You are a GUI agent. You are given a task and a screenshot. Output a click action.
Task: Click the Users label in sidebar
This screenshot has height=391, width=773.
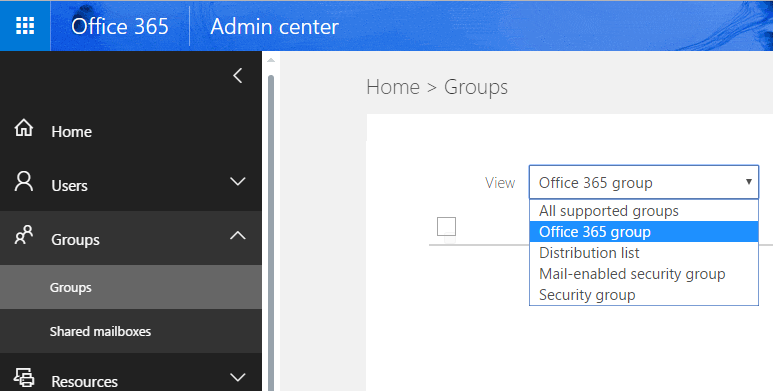click(x=70, y=186)
